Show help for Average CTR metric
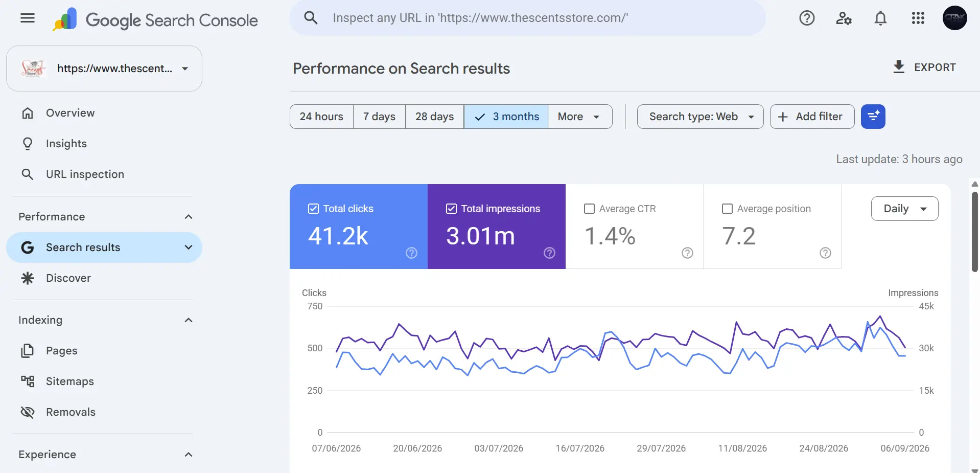 pyautogui.click(x=687, y=253)
